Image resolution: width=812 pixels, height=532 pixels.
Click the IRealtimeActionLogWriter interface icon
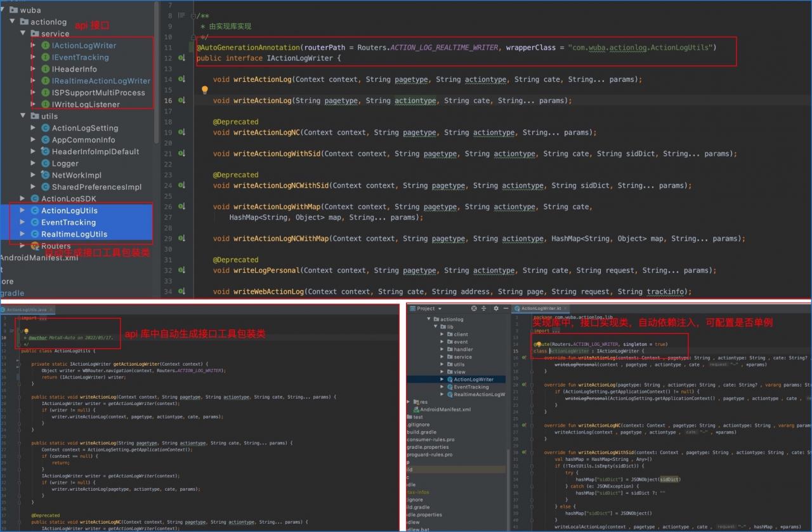[x=46, y=81]
